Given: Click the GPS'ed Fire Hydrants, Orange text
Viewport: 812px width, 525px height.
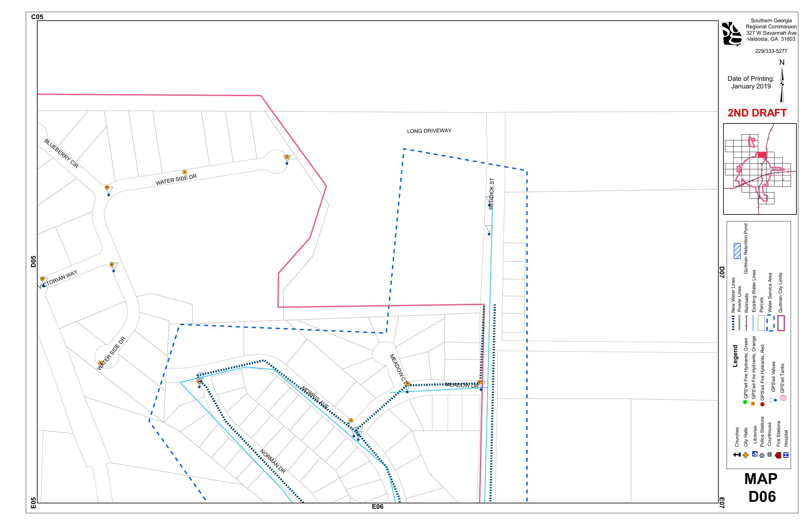Looking at the screenshot, I should tap(754, 367).
